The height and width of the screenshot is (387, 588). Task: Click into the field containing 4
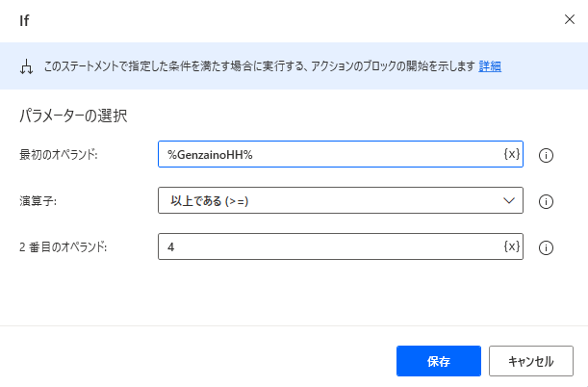point(327,247)
